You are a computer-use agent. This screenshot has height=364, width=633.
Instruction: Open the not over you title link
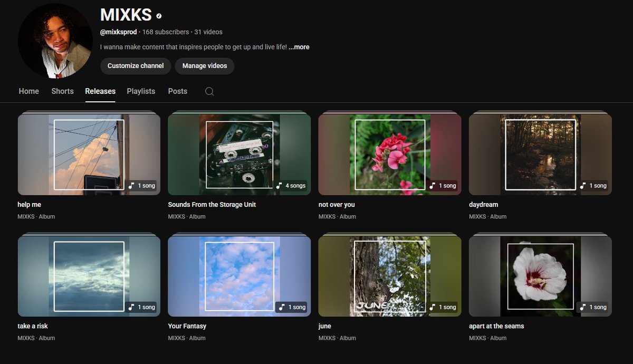pyautogui.click(x=337, y=205)
